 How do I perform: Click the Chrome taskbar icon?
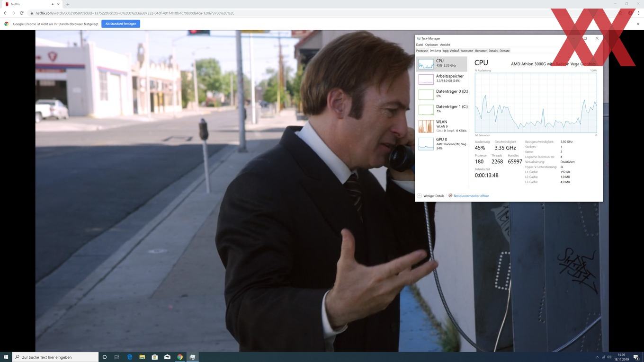click(x=180, y=357)
